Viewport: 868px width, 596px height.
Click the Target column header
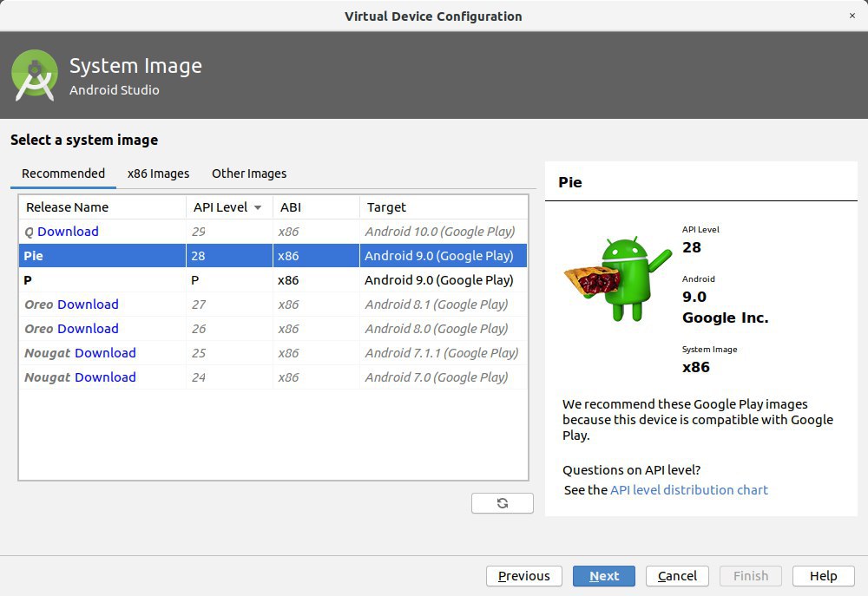[444, 207]
